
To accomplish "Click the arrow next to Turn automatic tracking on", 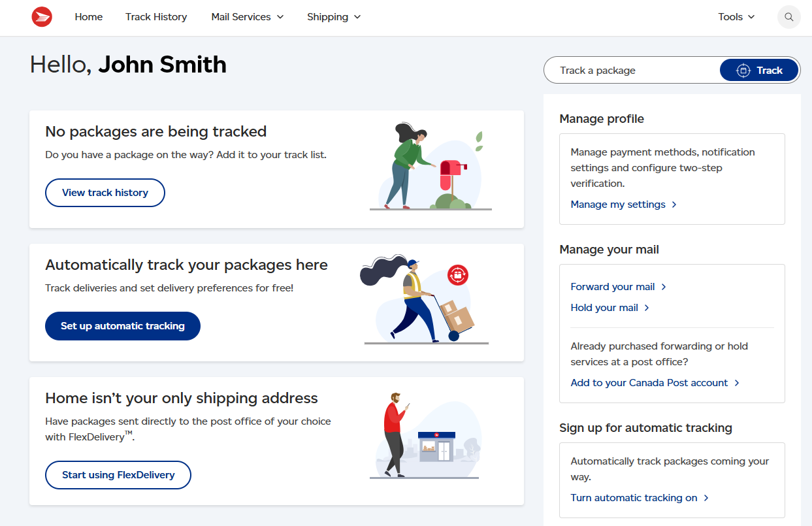I will [x=706, y=497].
